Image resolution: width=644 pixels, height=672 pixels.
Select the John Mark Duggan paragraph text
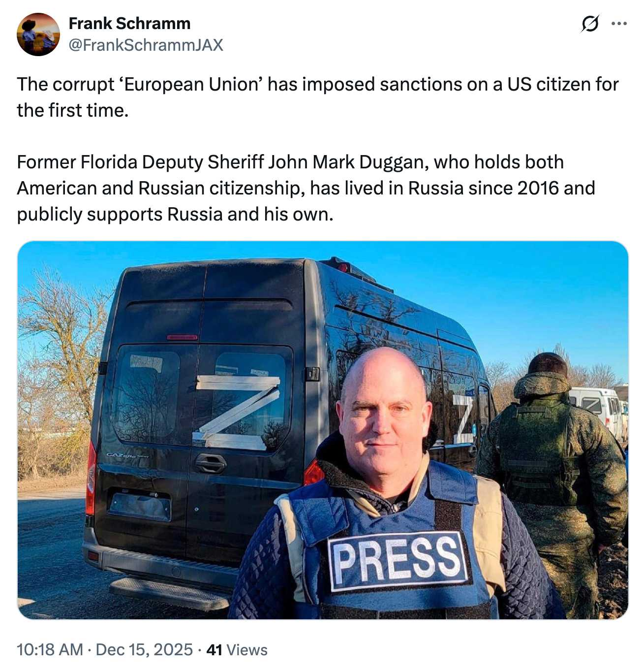pyautogui.click(x=306, y=188)
